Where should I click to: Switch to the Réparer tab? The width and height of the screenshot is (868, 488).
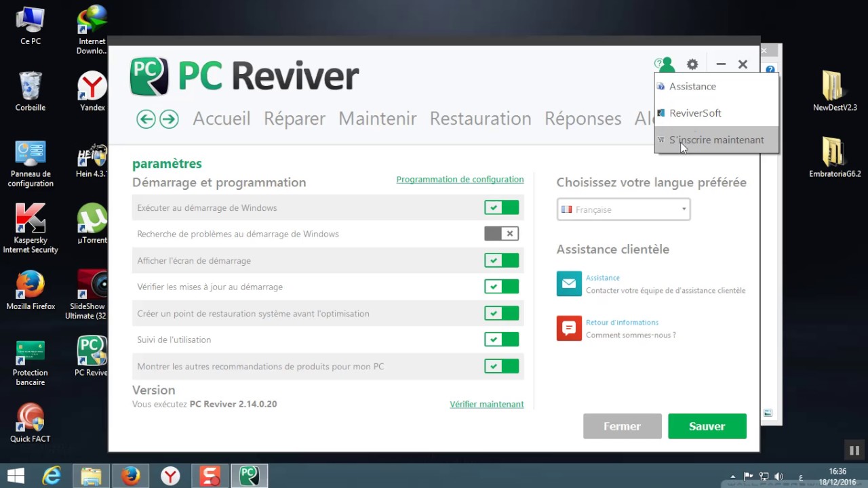[x=294, y=119]
